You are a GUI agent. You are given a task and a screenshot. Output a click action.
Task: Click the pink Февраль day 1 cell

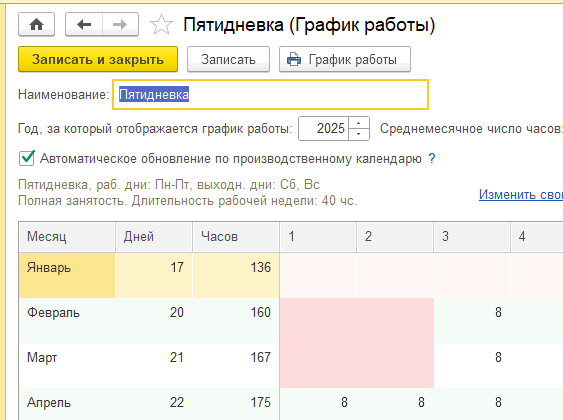318,320
